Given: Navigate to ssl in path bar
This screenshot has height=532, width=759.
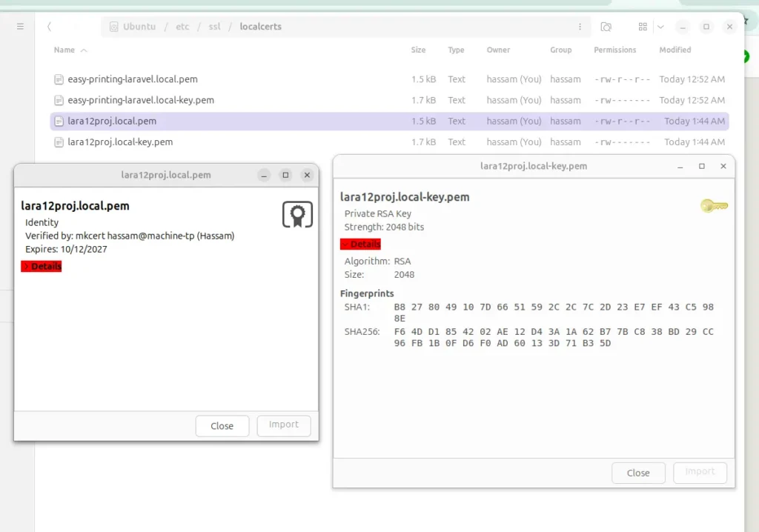Looking at the screenshot, I should click(x=214, y=27).
